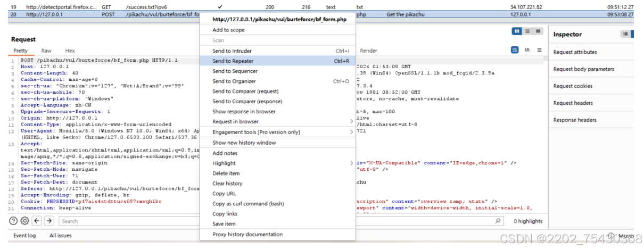Choose Copy as curl command (bash)

click(x=277, y=204)
